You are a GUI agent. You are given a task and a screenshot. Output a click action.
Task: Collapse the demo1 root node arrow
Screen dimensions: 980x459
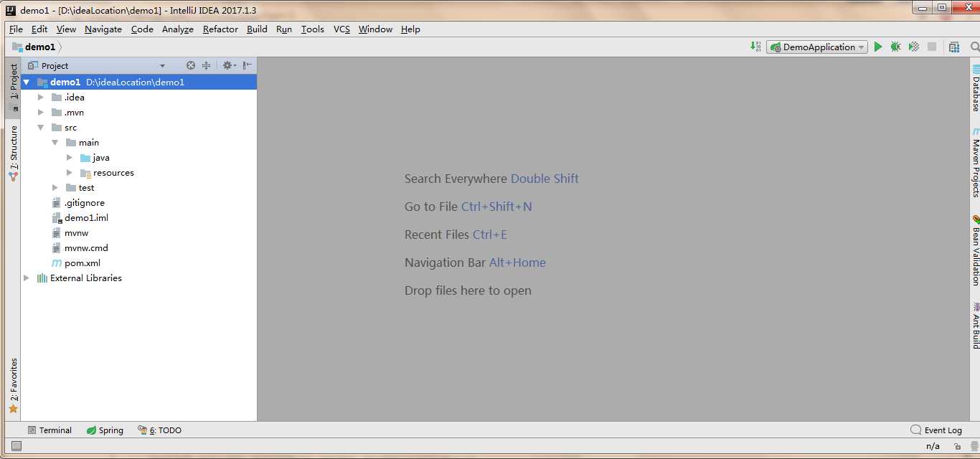click(27, 82)
